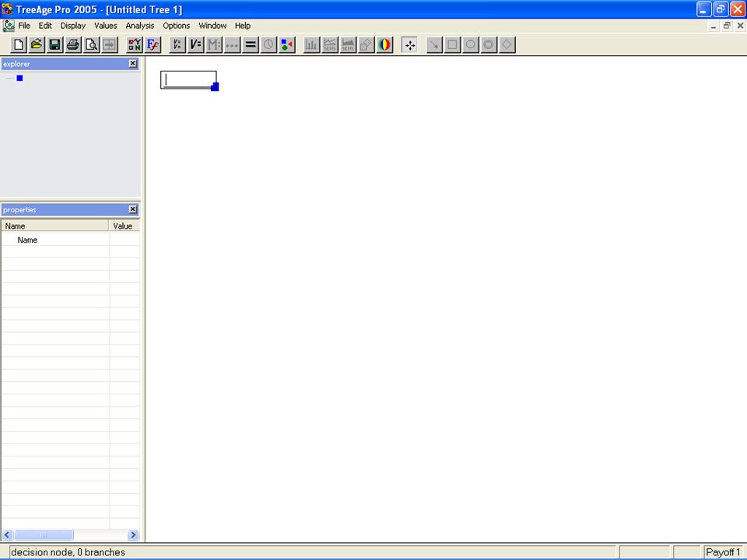Open an existing file with folder icon

[37, 45]
